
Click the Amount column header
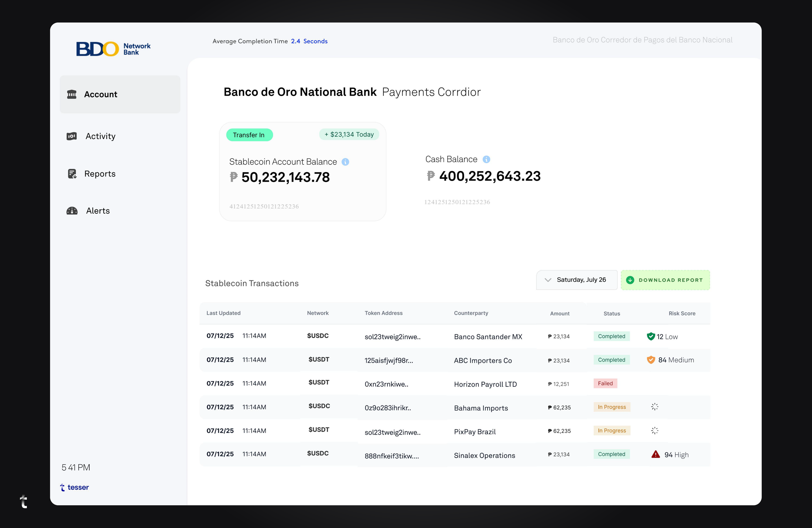560,314
